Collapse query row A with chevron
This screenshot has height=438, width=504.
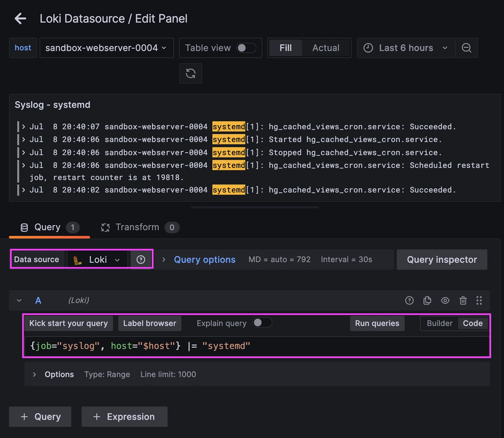click(19, 300)
